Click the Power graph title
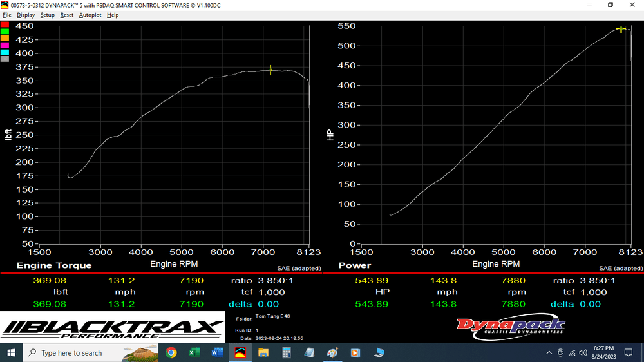The width and height of the screenshot is (644, 362). (x=354, y=265)
